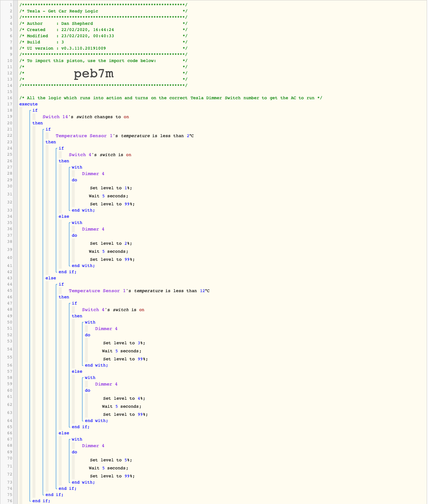Viewport: 430px width, 504px height.
Task: Click 'Set level to 99%;' on line 72
Action: pos(112,476)
